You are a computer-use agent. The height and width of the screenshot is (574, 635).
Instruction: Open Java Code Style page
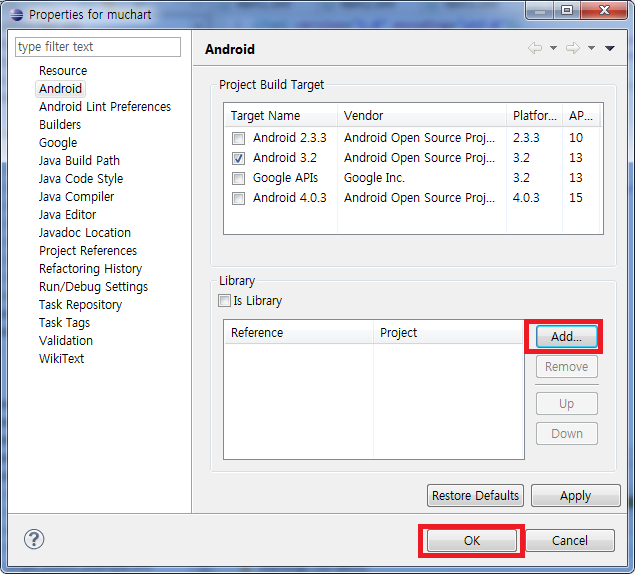tap(81, 179)
